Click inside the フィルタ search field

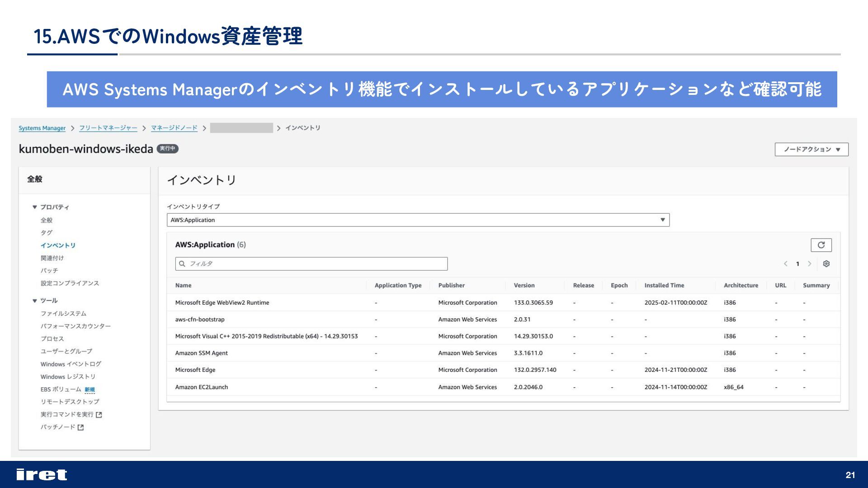(x=316, y=264)
